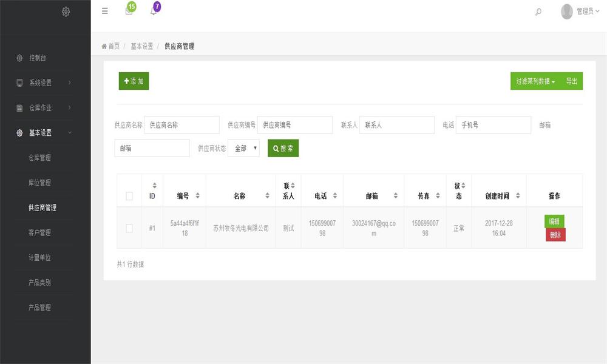Image resolution: width=607 pixels, height=364 pixels.
Task: Open the notification bell with 7 badge
Action: (154, 11)
